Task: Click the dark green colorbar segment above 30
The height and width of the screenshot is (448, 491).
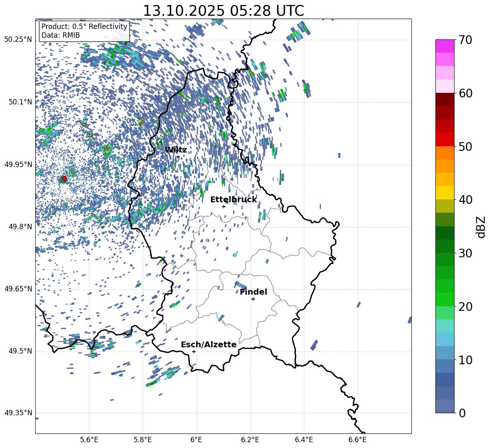Action: coord(445,233)
